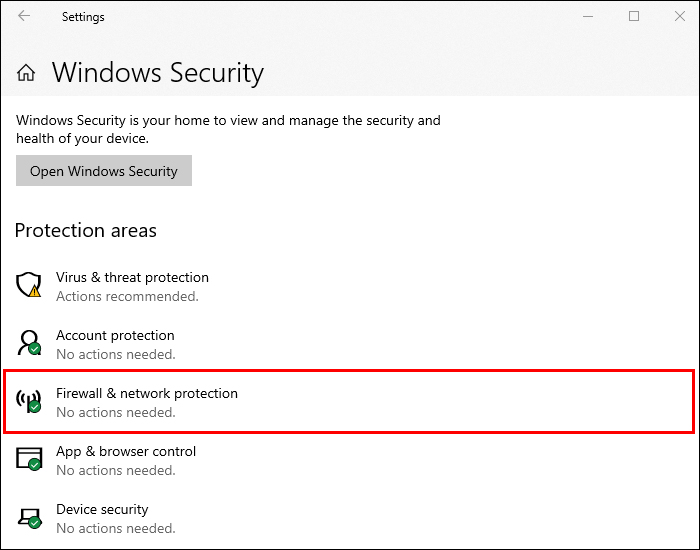Click the Firewall network antenna icon
Image resolution: width=700 pixels, height=550 pixels.
[x=29, y=401]
